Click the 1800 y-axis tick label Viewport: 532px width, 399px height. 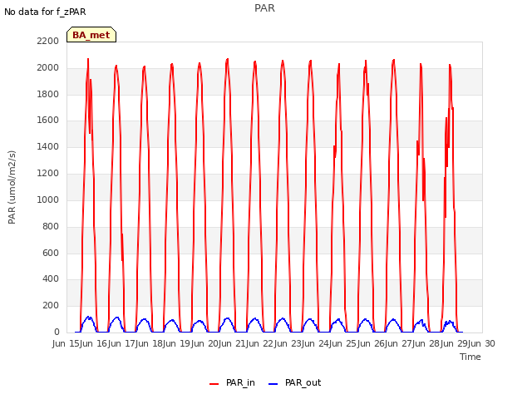pos(48,94)
